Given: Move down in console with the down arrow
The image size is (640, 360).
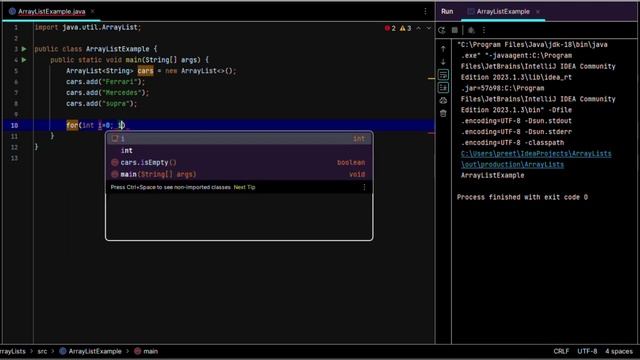Looking at the screenshot, I should click(x=443, y=62).
